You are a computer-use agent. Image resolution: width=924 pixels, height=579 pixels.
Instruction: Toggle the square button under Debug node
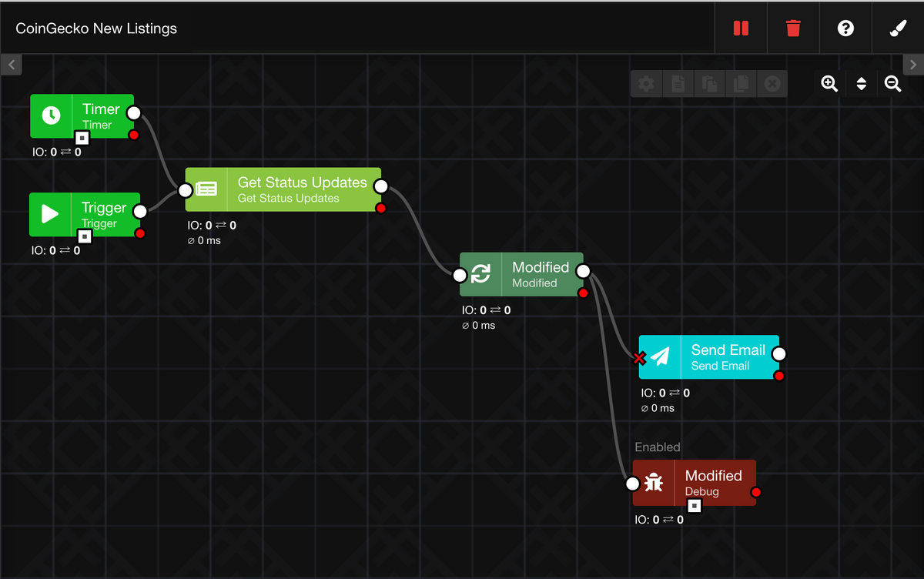[695, 506]
